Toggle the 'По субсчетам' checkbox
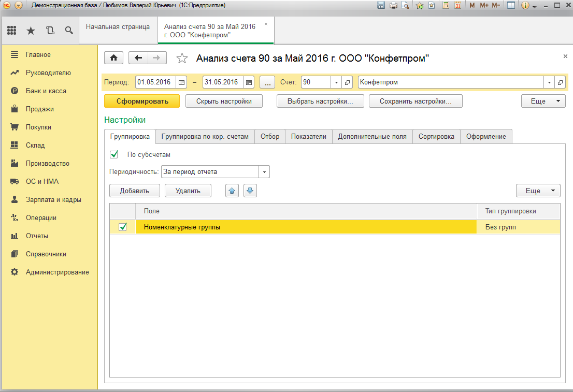Screen dimensions: 573x392 point(114,154)
